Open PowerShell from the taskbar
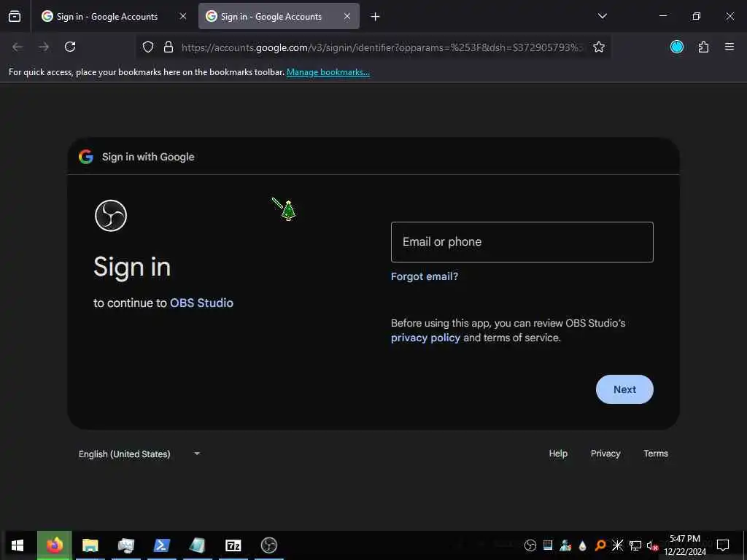The image size is (747, 560). pyautogui.click(x=161, y=545)
